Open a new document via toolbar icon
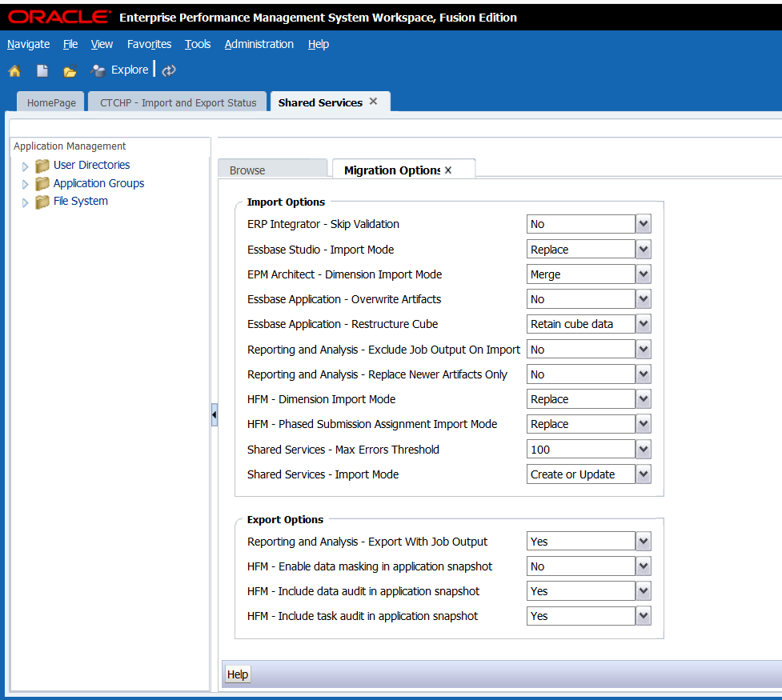Image resolution: width=782 pixels, height=700 pixels. click(42, 70)
